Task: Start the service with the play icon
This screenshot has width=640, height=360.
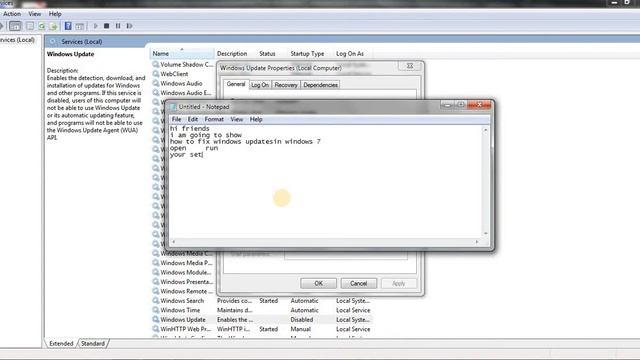Action: (x=96, y=26)
